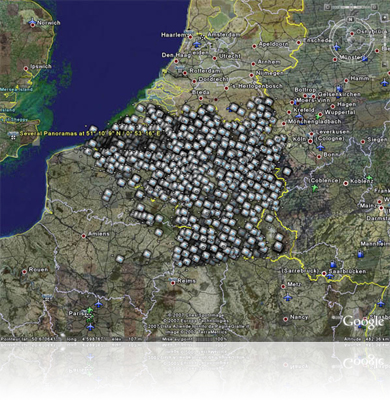Click the left end button of tilt slider
Image resolution: width=390 pixels, height=400 pixels.
click(328, 7)
